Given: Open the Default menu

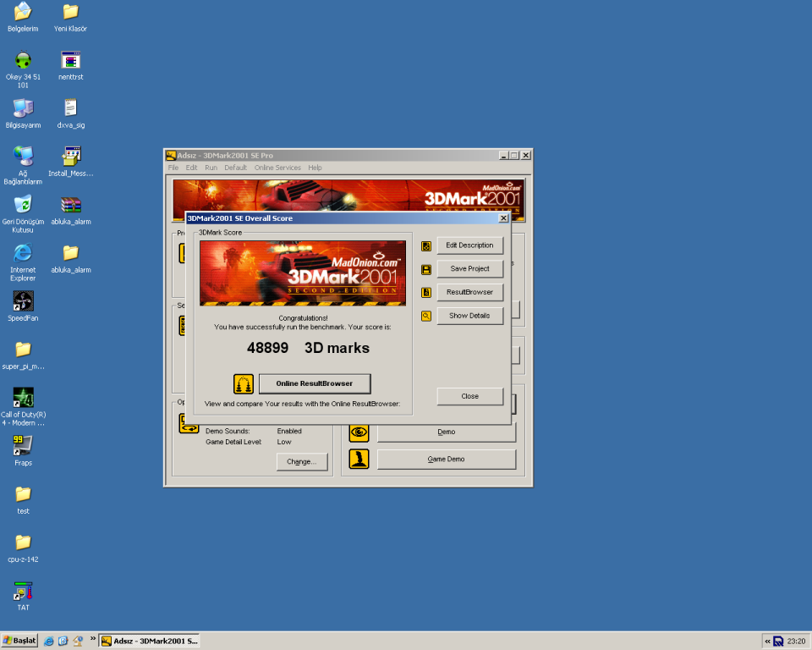Looking at the screenshot, I should [x=236, y=168].
